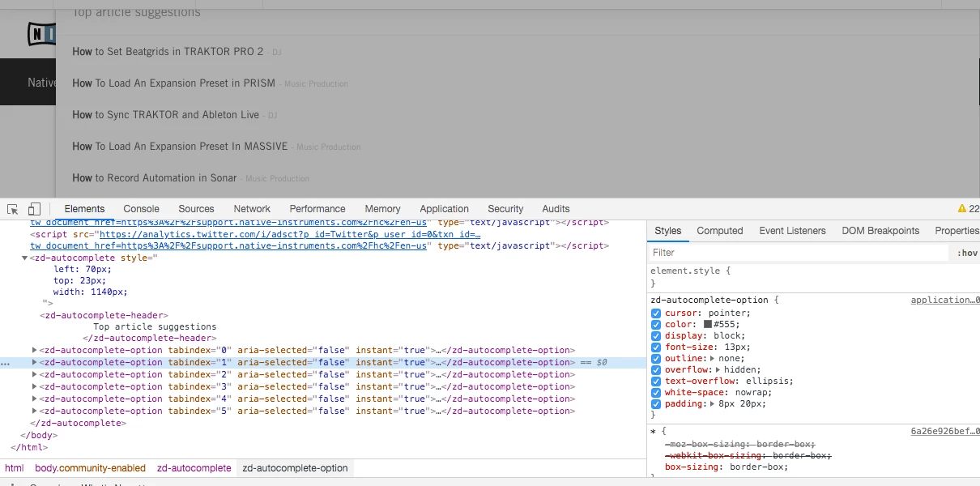
Task: Expand zd-autocomplete-option with tabindex="3"
Action: click(34, 386)
